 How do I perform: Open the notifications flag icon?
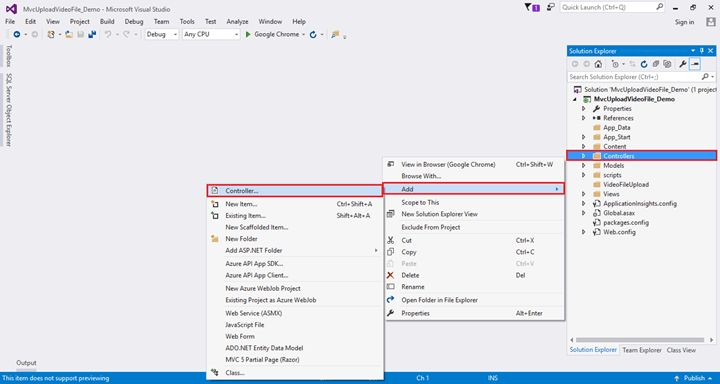532,7
